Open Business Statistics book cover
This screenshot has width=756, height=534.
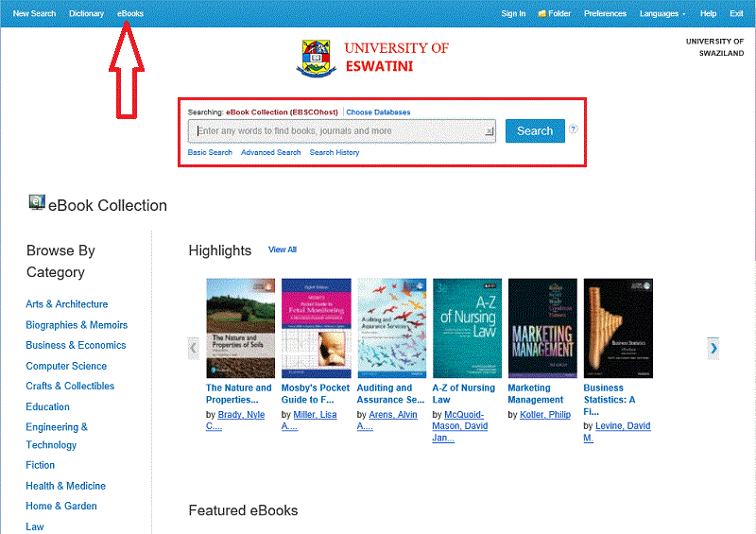(x=618, y=328)
